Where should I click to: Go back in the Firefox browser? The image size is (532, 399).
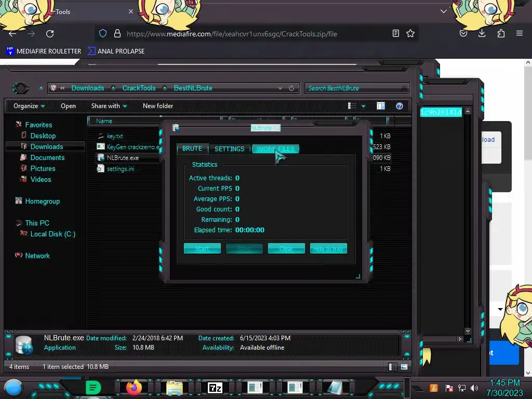coord(12,34)
